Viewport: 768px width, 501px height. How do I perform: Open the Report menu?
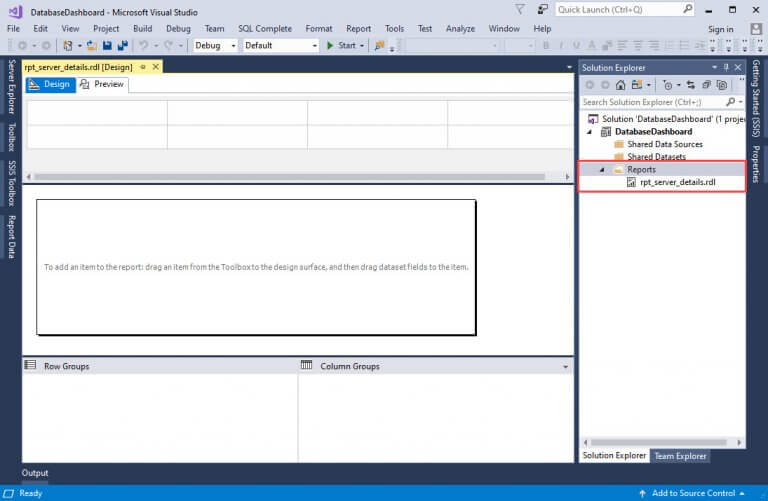[359, 29]
